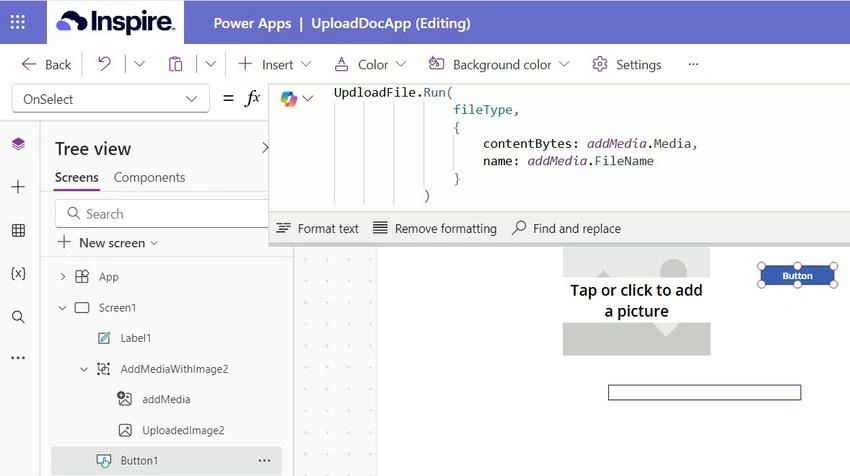
Task: Undo the last action
Action: (x=104, y=65)
